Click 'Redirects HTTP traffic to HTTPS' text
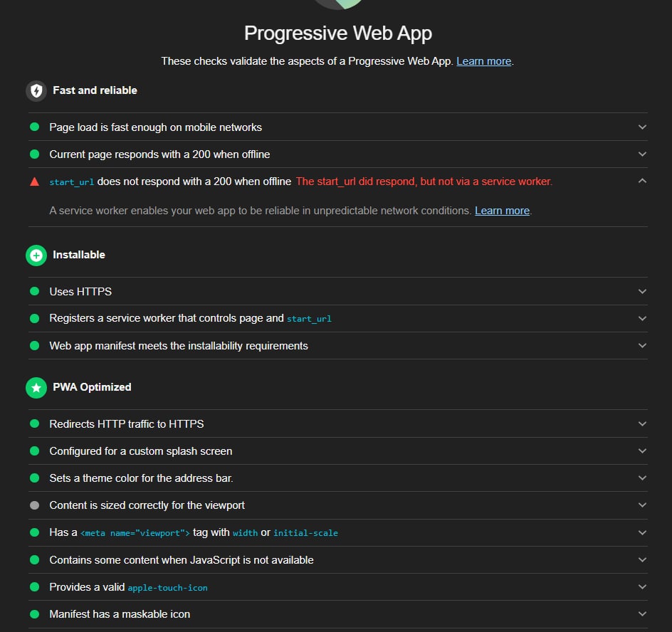Image resolution: width=672 pixels, height=632 pixels. [127, 424]
